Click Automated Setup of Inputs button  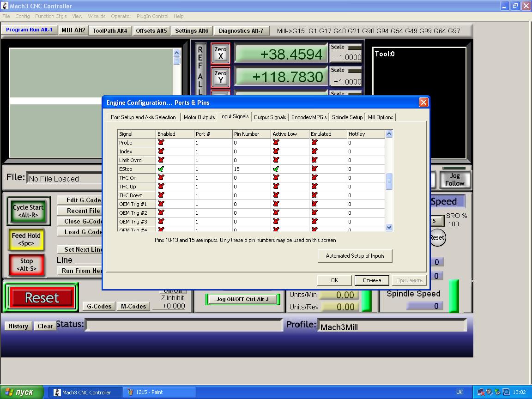[x=355, y=256]
